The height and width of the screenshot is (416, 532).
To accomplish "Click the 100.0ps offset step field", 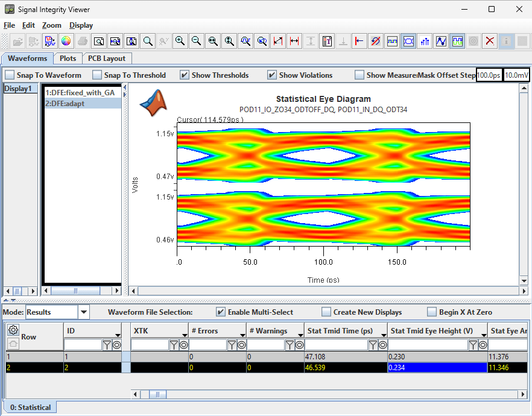I will [489, 75].
